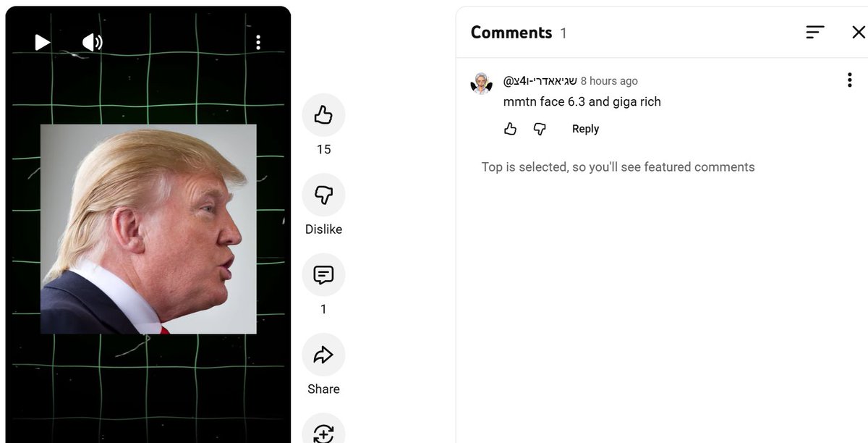This screenshot has width=868, height=443.
Task: Click the portrait image in the video
Action: [x=148, y=229]
